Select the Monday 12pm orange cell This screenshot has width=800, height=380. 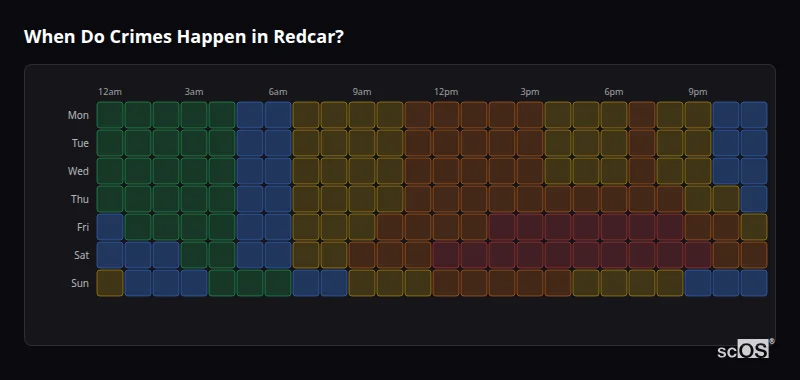(446, 115)
